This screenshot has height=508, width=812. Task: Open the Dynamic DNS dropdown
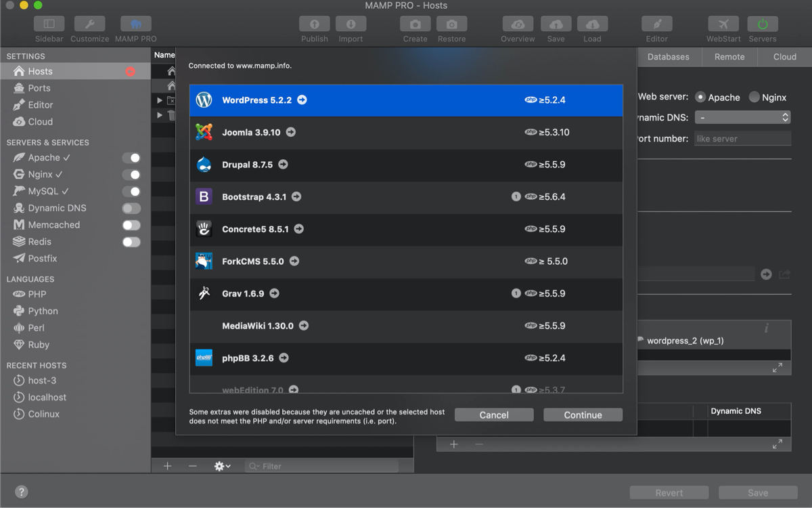coord(742,117)
